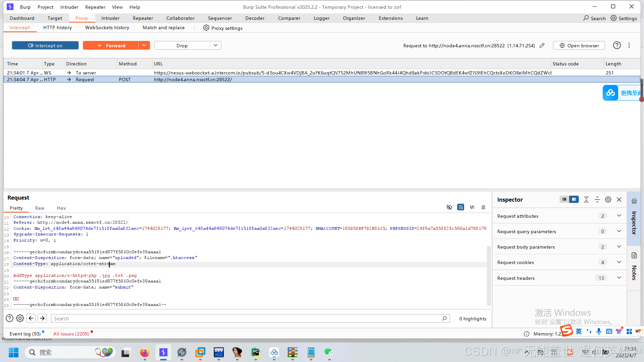The height and width of the screenshot is (362, 644).
Task: Open All issues (2209)
Action: click(x=71, y=334)
